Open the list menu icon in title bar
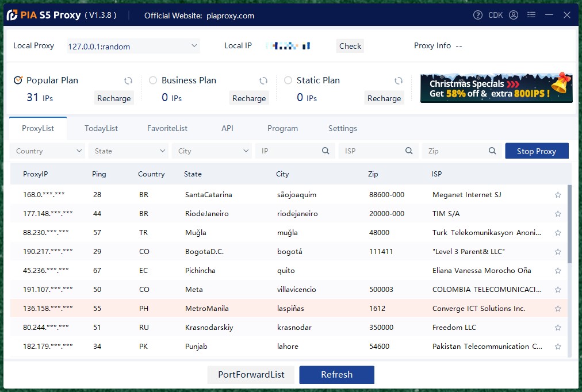Screen dimensions: 582x392 [x=531, y=15]
